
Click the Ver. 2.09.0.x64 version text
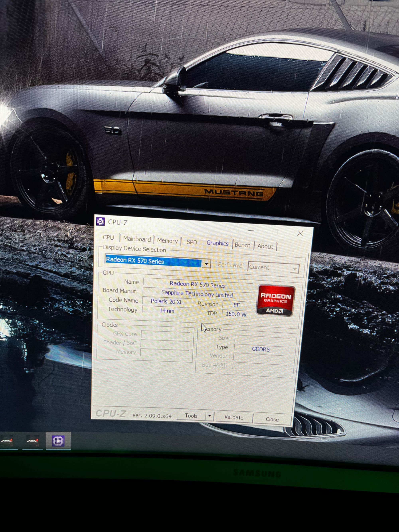click(152, 416)
